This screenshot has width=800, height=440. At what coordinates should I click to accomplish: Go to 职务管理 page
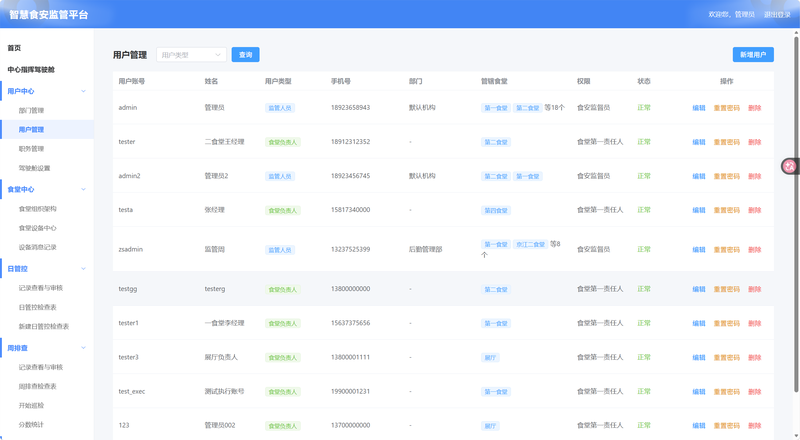[x=31, y=149]
